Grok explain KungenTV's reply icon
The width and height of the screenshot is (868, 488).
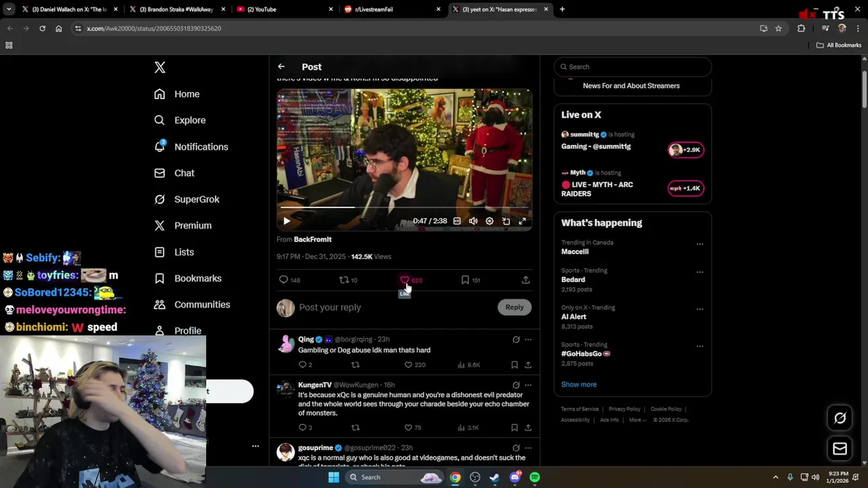pos(516,385)
